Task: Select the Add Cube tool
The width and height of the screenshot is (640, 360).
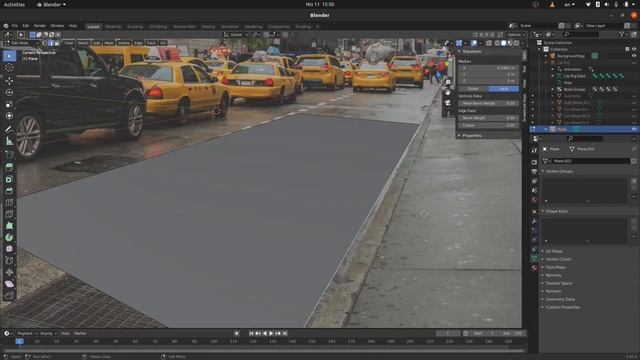Action: [x=9, y=154]
